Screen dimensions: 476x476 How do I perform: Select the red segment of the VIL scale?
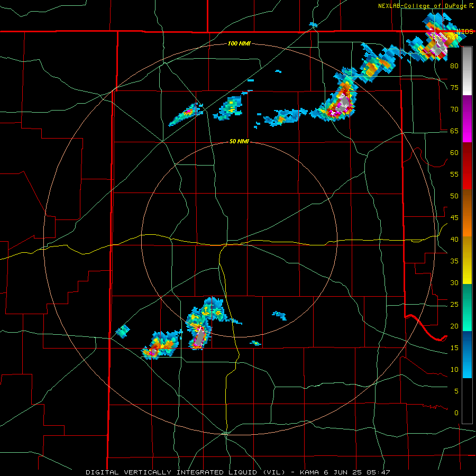[467, 166]
